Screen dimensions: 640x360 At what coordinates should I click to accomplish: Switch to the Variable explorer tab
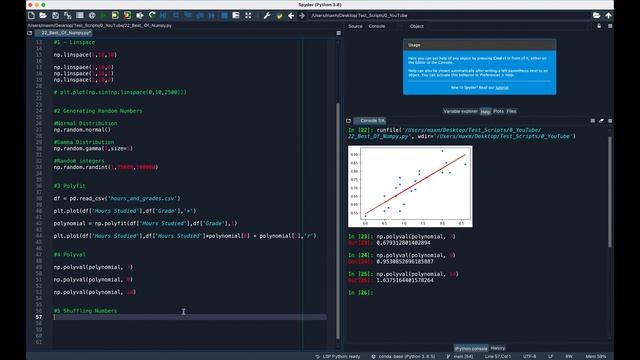click(x=460, y=111)
